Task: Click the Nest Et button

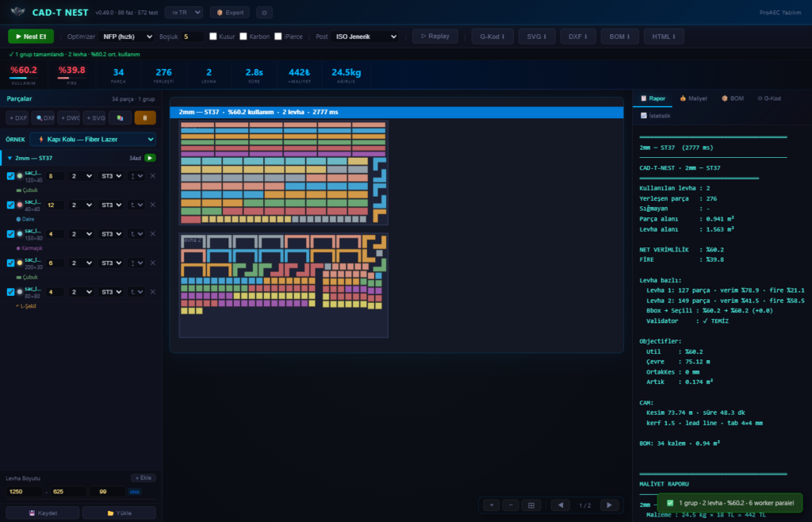Action: tap(31, 36)
